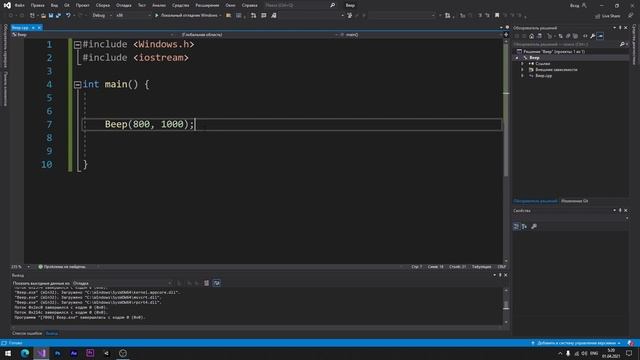Click the microphone icon in system tray

coord(568,353)
